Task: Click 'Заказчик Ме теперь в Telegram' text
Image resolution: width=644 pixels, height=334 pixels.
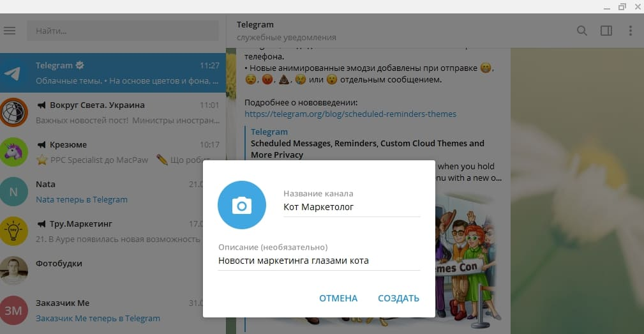Action: click(x=98, y=319)
